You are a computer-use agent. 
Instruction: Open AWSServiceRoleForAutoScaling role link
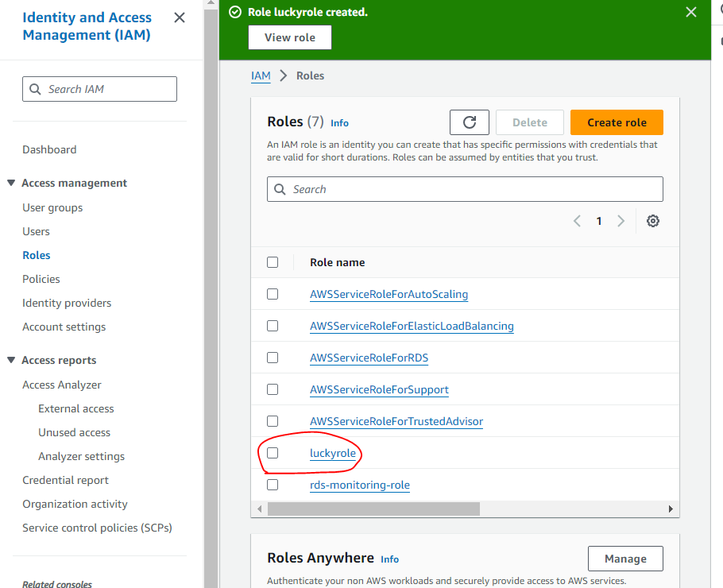pos(389,294)
